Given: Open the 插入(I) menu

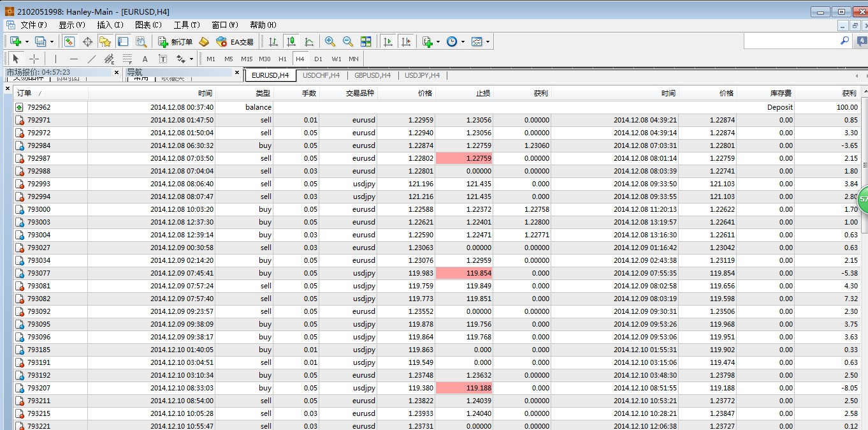Looking at the screenshot, I should click(x=110, y=25).
